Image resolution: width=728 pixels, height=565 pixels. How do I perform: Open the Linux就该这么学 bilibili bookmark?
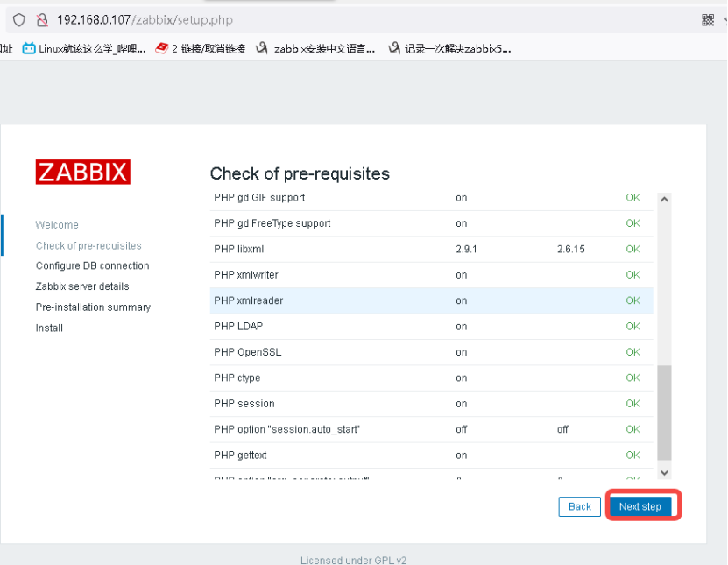(84, 49)
